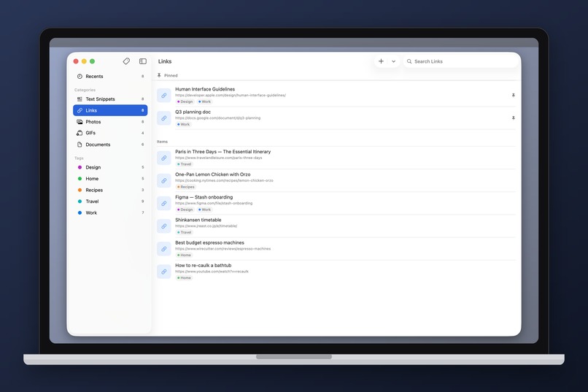The image size is (588, 392).
Task: Click Work tag on Human Interface Guidelines
Action: coord(205,101)
